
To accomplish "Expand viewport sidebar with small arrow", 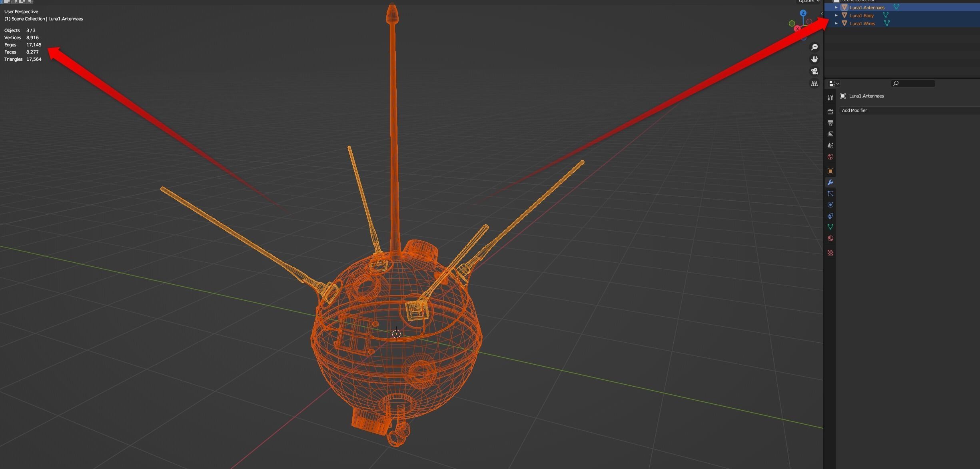I will (x=822, y=14).
